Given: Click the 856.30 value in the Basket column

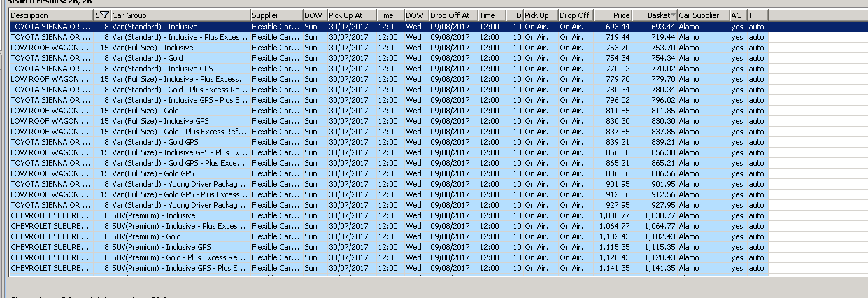Looking at the screenshot, I should 663,152.
